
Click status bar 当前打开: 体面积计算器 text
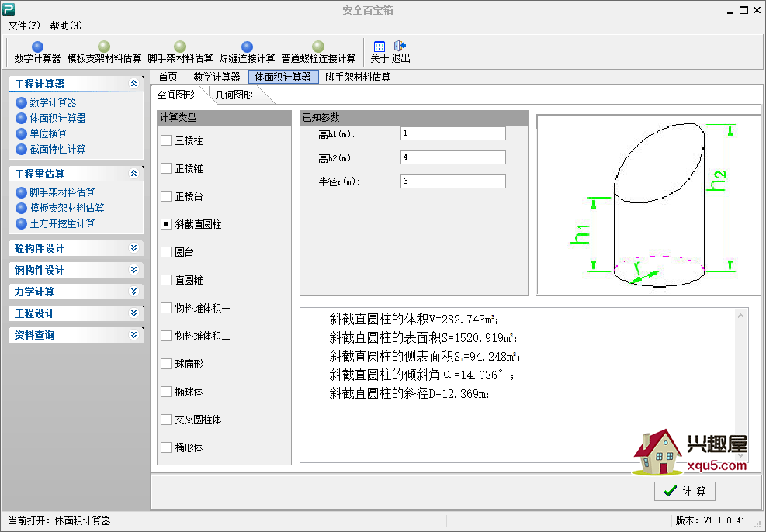(x=60, y=520)
